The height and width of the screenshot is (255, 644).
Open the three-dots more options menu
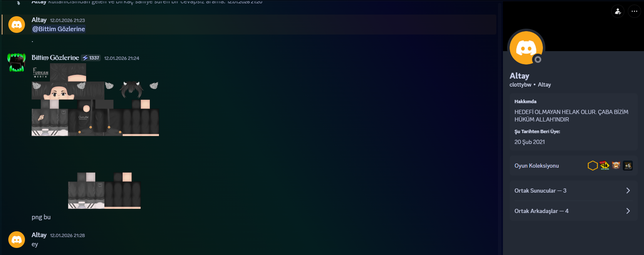(x=634, y=11)
